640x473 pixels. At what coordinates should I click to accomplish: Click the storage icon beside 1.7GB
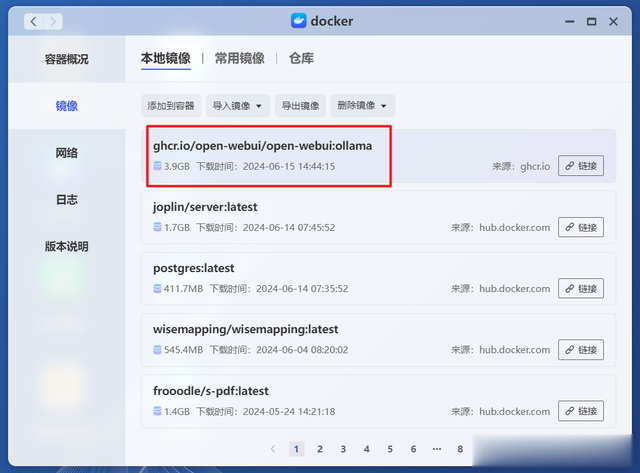[157, 227]
